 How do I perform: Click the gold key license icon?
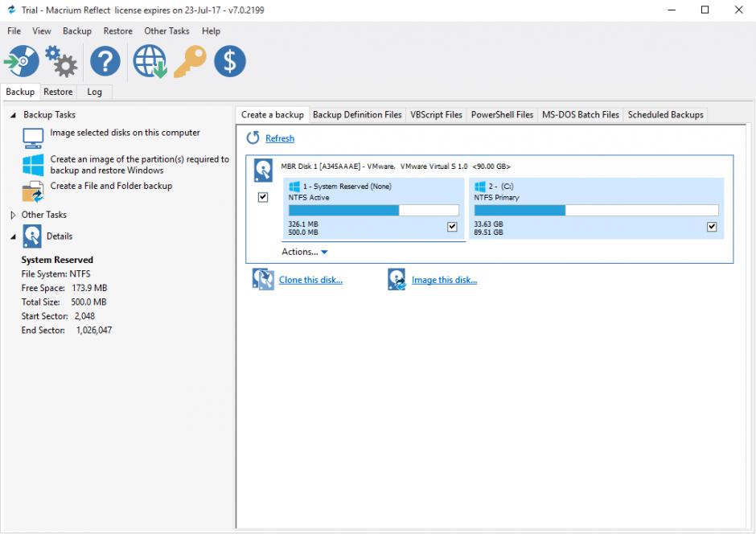pos(191,61)
